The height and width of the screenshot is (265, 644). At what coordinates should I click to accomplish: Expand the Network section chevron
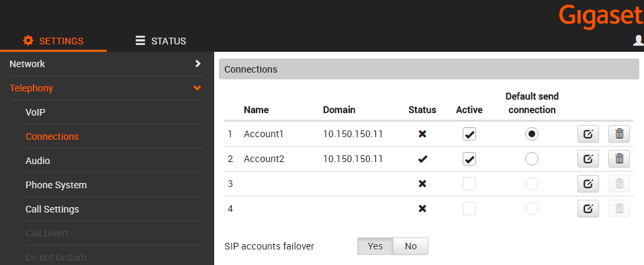click(x=198, y=64)
